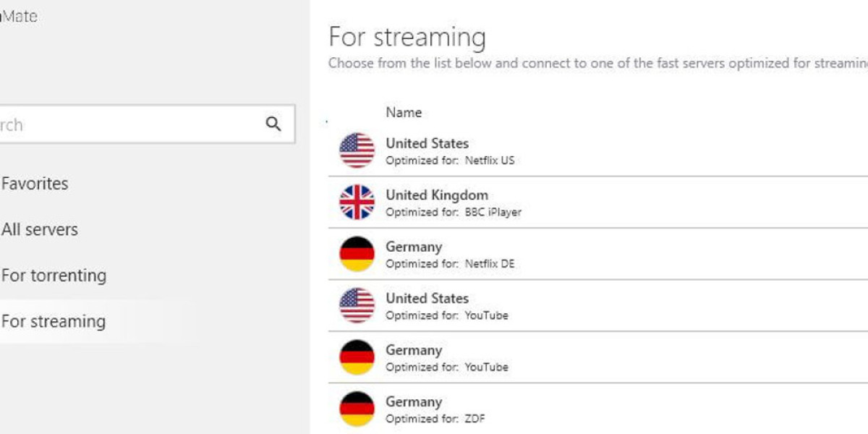Click the Germany flag for Netflix DE
868x434 pixels.
pos(357,254)
